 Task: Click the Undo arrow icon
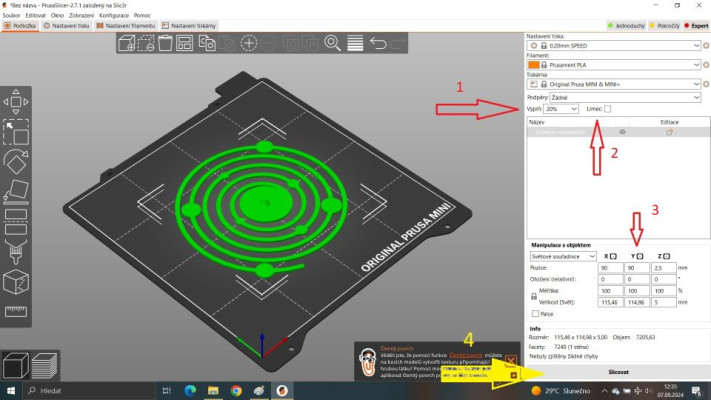378,44
